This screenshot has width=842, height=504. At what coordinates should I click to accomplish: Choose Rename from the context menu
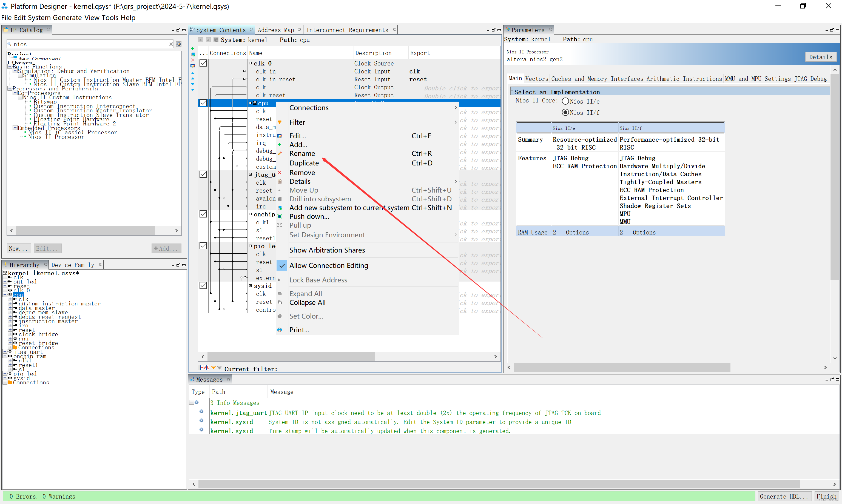tap(302, 153)
